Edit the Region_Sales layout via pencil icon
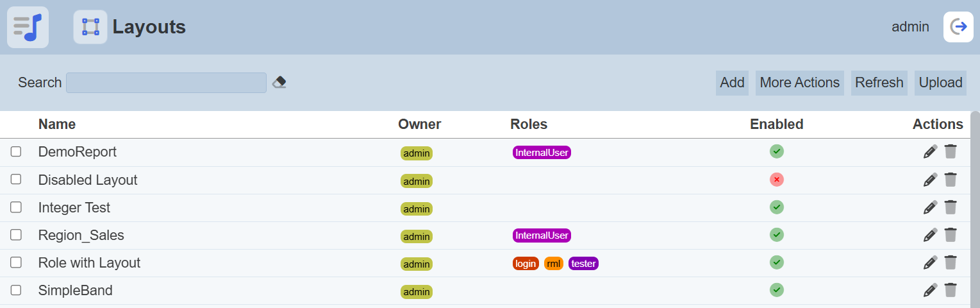This screenshot has height=308, width=980. pos(930,235)
